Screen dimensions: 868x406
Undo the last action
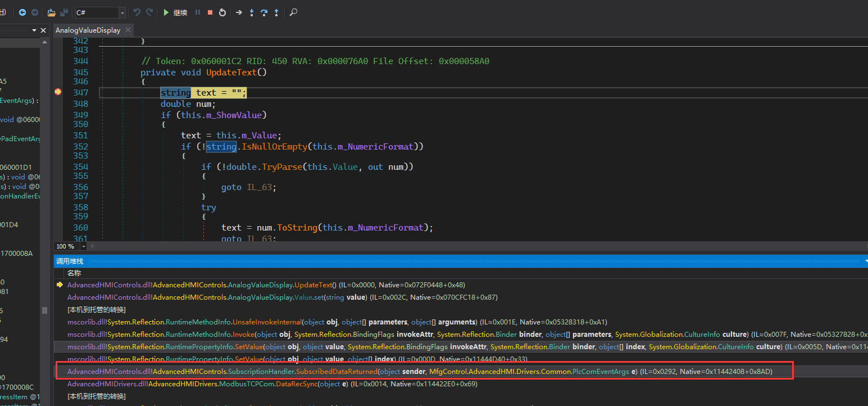coord(137,12)
